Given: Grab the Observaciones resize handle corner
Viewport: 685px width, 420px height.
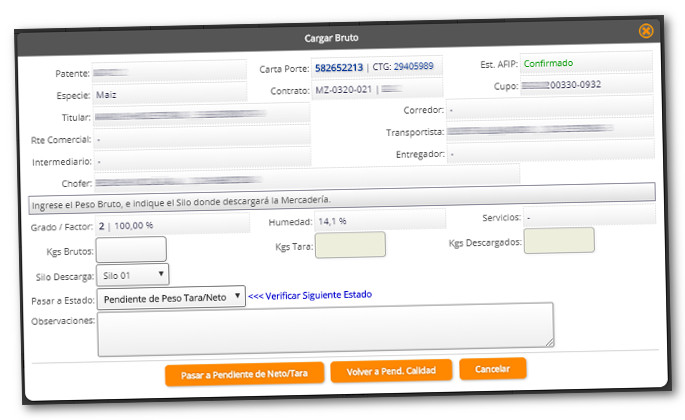Looking at the screenshot, I should pyautogui.click(x=549, y=342).
